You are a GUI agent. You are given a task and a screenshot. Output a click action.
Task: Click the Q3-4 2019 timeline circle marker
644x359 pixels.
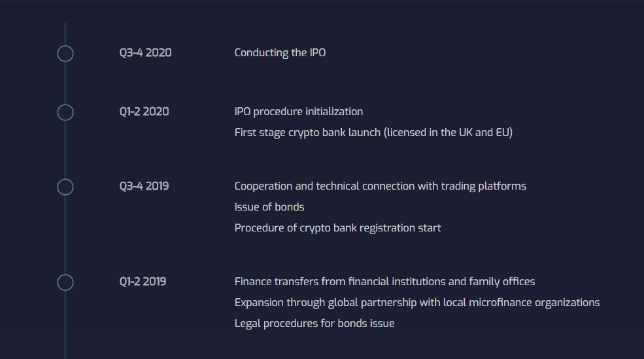(x=65, y=187)
